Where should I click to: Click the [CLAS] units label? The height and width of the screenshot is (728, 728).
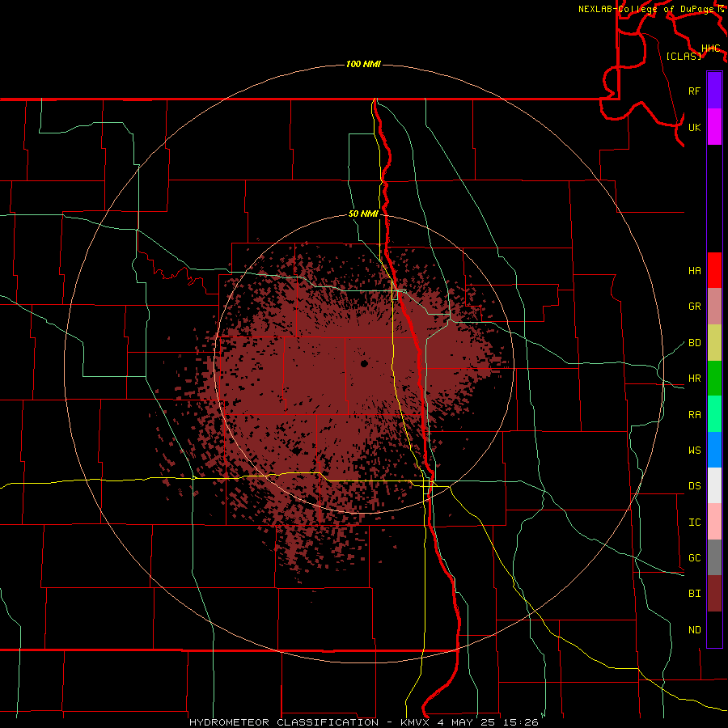(684, 56)
